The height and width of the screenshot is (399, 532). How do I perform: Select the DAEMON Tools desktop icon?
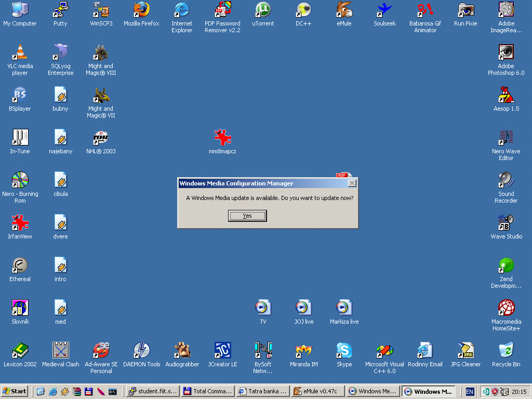click(141, 351)
